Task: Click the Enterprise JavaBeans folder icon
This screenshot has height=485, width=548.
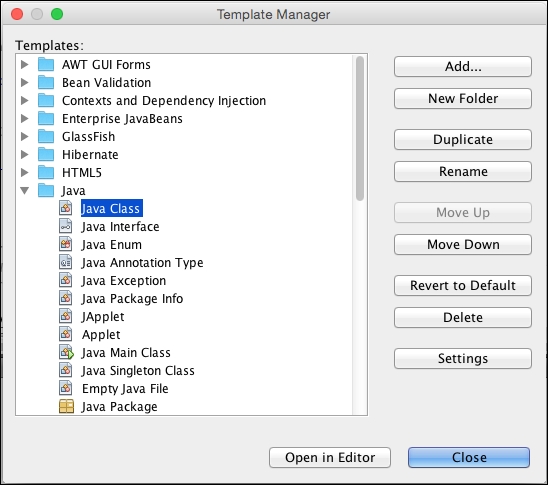Action: coord(46,118)
